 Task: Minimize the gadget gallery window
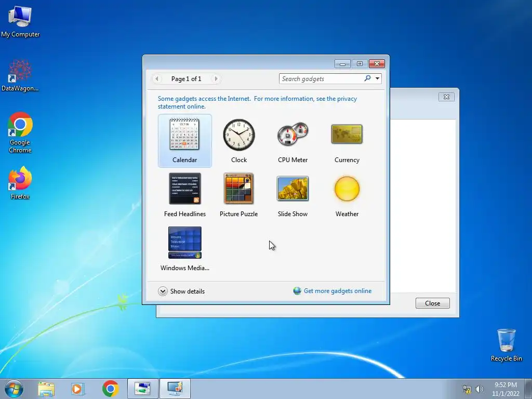pyautogui.click(x=343, y=64)
